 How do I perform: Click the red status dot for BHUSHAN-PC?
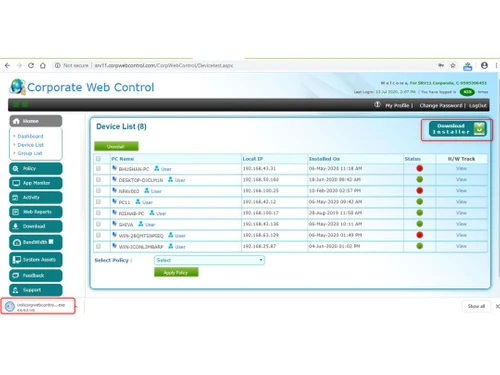click(420, 168)
